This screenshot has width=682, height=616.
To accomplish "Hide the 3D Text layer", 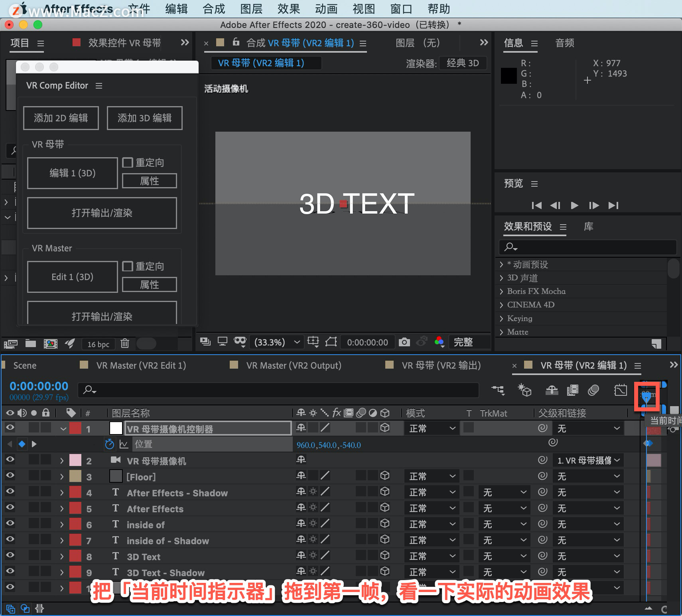I will coord(10,555).
